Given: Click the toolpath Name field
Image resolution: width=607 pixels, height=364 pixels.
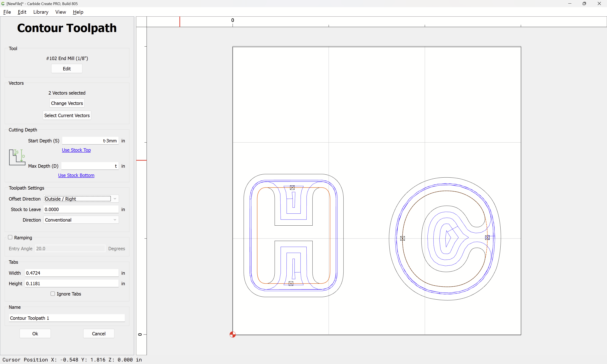Looking at the screenshot, I should 67,318.
